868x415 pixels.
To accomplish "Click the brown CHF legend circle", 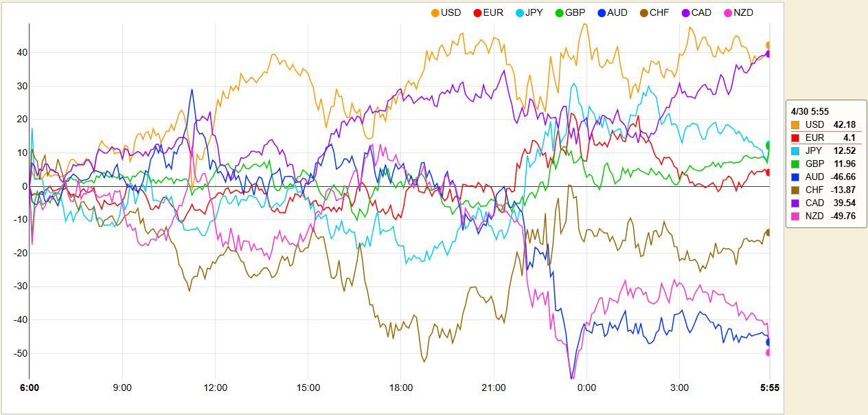I will tap(644, 12).
